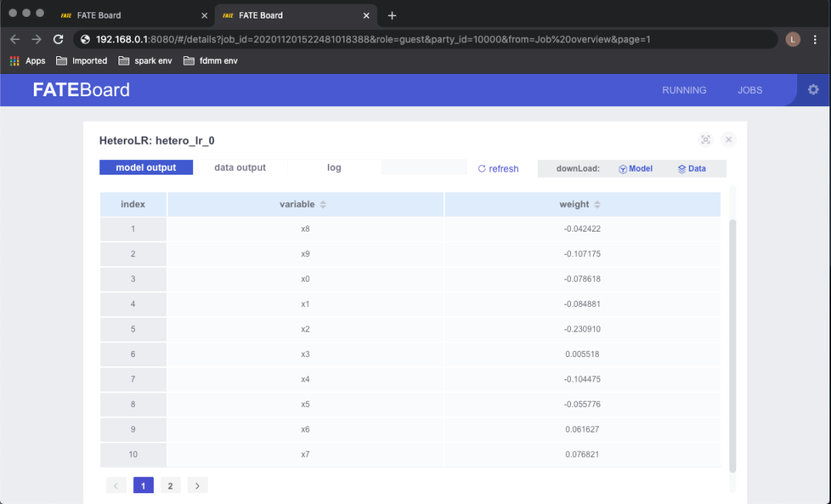Open the RUNNING page
831x504 pixels.
684,90
